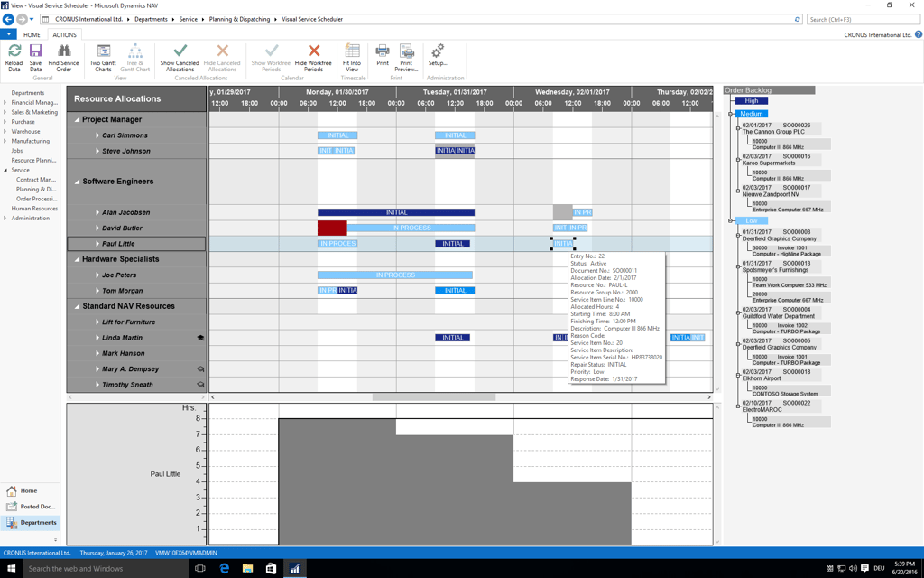Launch Microsoft Edge from the taskbar
The image size is (924, 578).
(224, 569)
